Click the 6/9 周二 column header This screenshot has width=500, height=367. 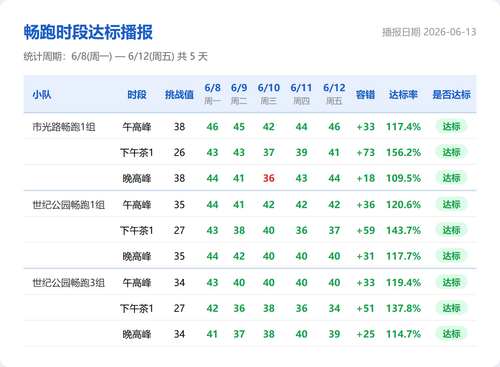click(239, 94)
